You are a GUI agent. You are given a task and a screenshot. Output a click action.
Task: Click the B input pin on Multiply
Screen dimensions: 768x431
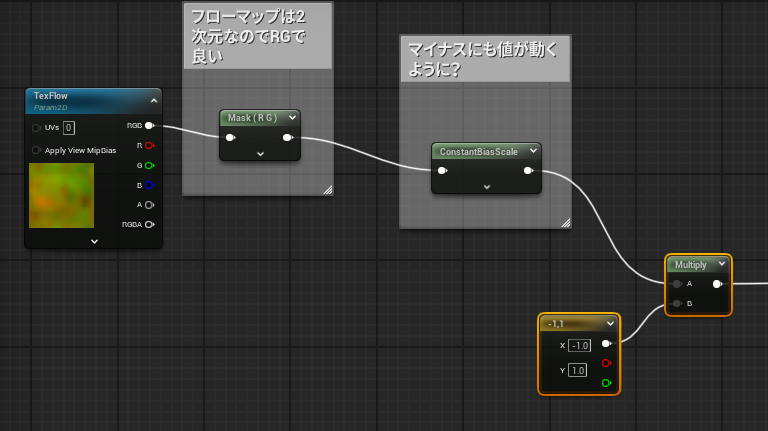tap(677, 303)
